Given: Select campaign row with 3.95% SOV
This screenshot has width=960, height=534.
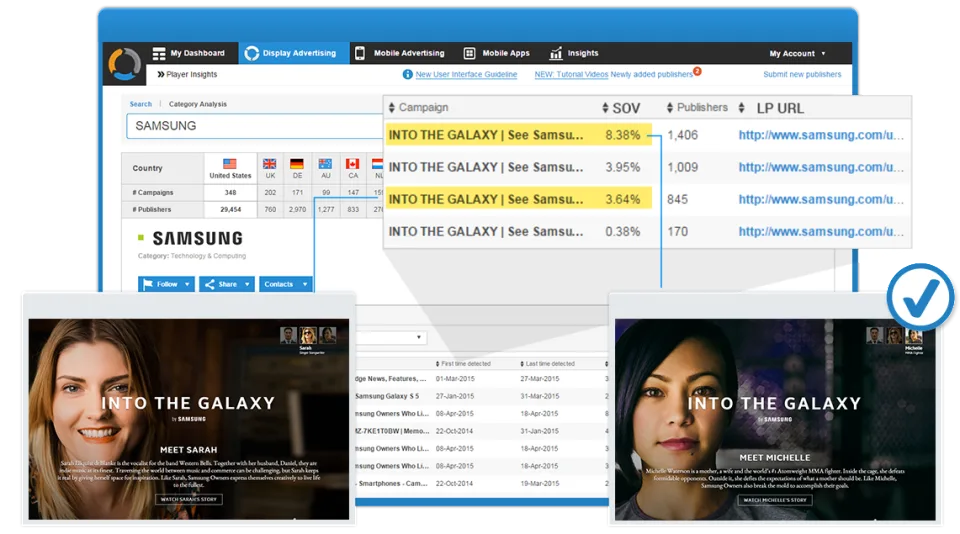Looking at the screenshot, I should click(x=647, y=167).
